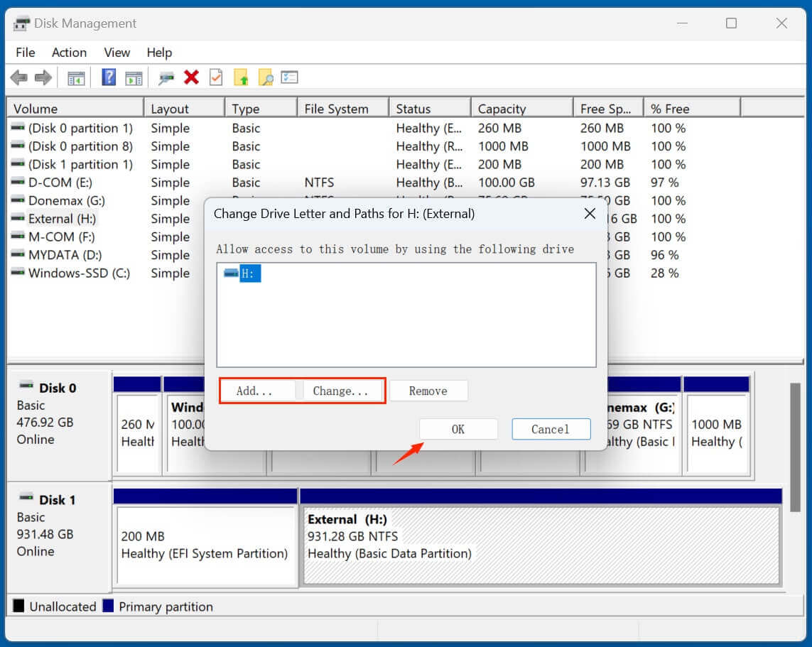Confirm with the OK button
Screen dimensions: 812x647
(458, 429)
